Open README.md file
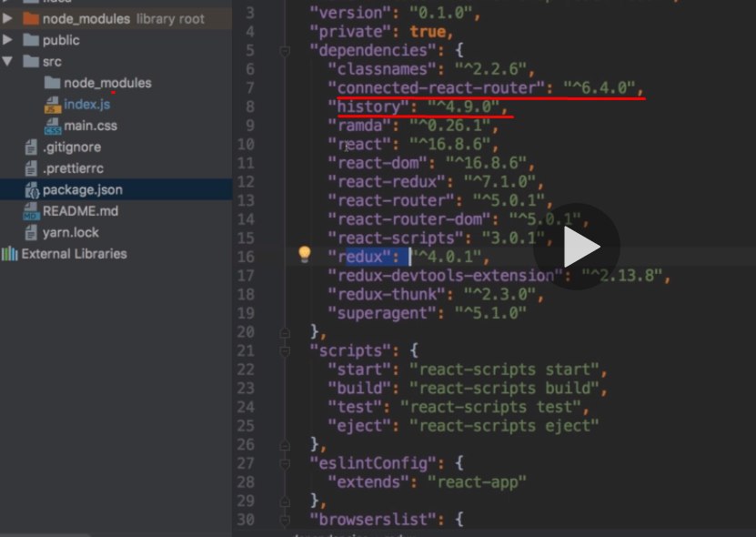 coord(80,211)
